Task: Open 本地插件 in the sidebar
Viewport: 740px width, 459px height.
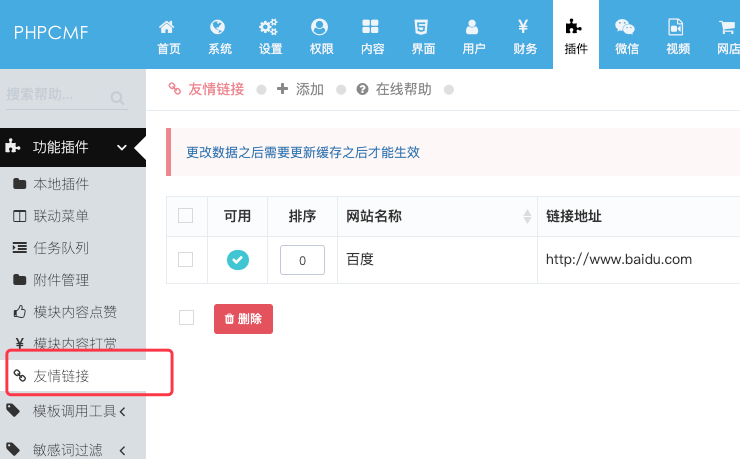Action: tap(61, 184)
